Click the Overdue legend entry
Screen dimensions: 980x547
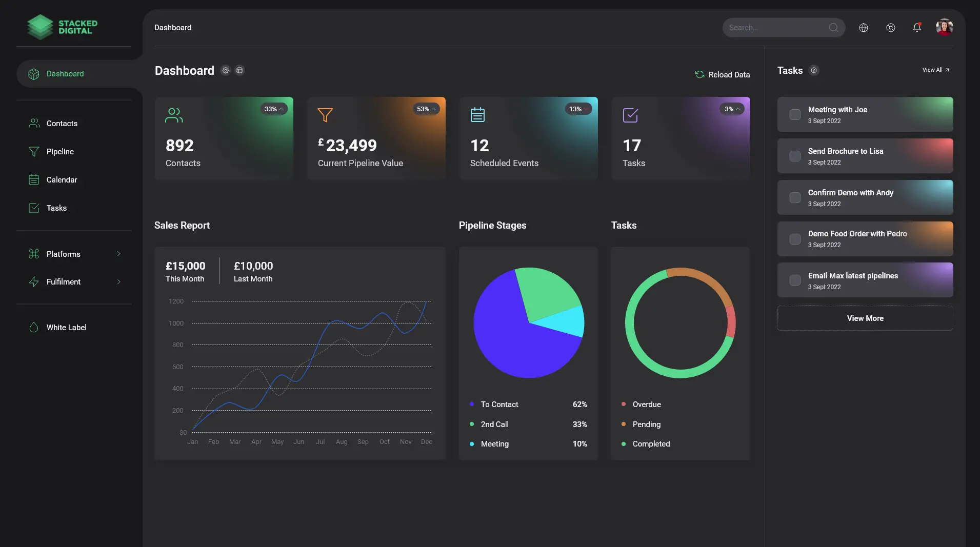(641, 404)
